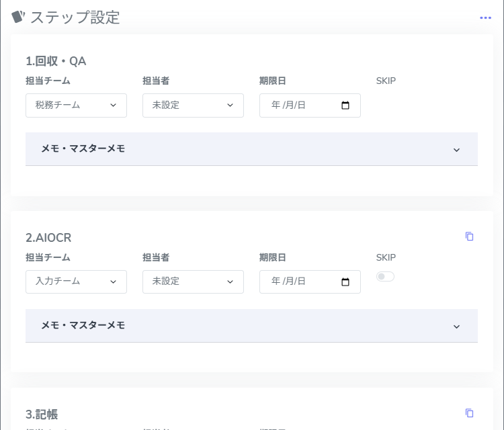Open calendar picker in AIOCR deadline field
Screen dimensions: 504x430
coord(346,282)
